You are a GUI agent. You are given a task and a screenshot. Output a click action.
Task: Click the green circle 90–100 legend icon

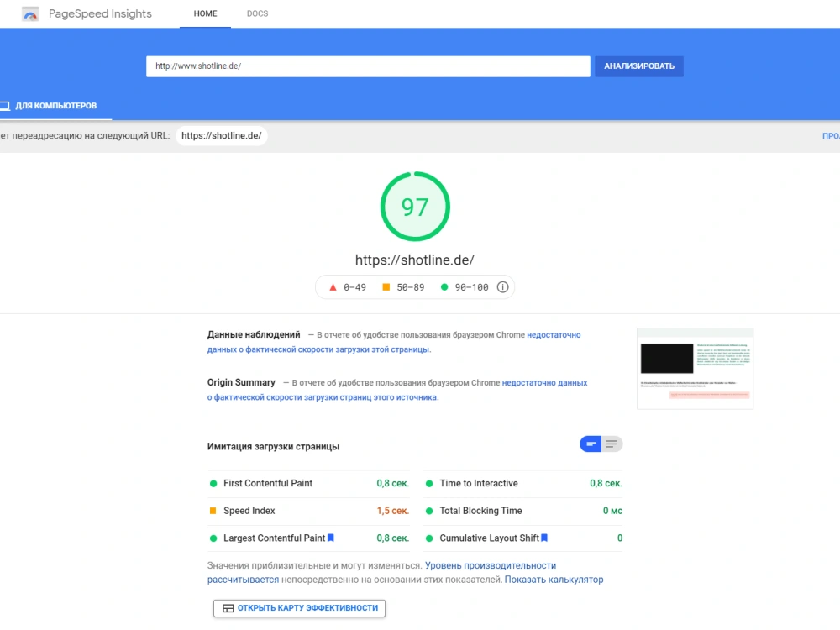[444, 287]
